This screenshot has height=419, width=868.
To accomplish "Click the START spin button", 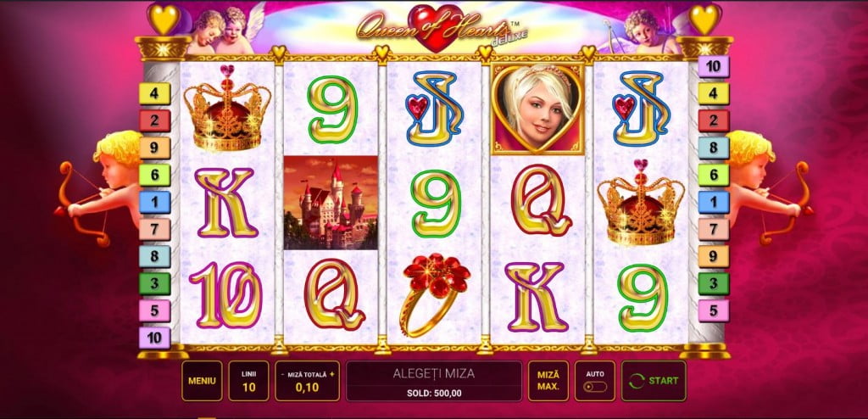I will 654,381.
